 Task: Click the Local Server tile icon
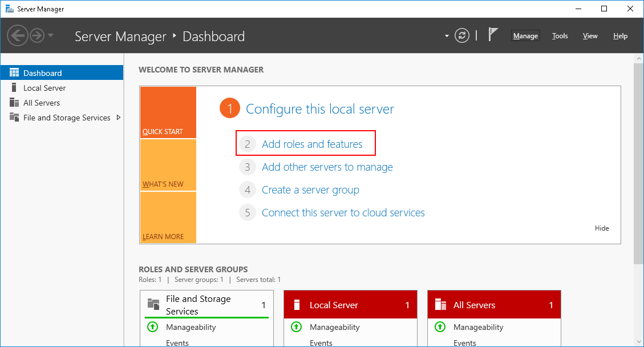(297, 304)
